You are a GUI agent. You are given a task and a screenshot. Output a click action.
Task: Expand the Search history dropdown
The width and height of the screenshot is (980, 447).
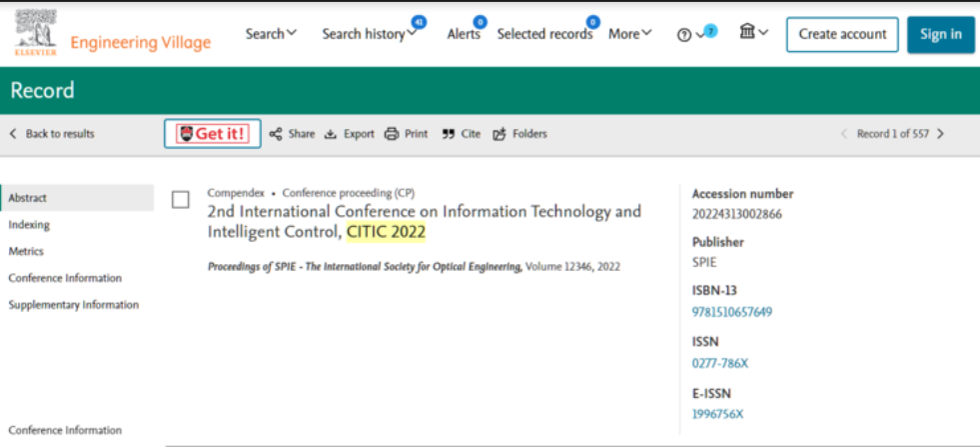pos(369,34)
